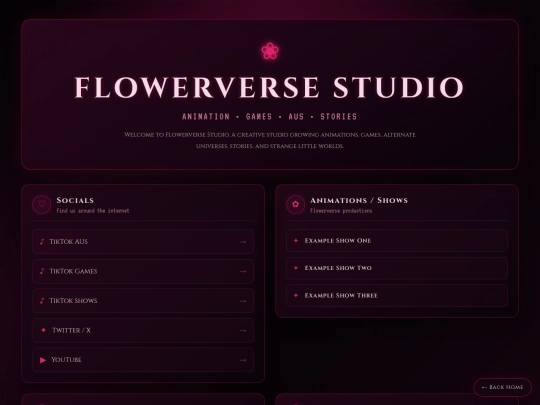This screenshot has width=540, height=405.
Task: Click the Back Home button
Action: click(x=502, y=387)
